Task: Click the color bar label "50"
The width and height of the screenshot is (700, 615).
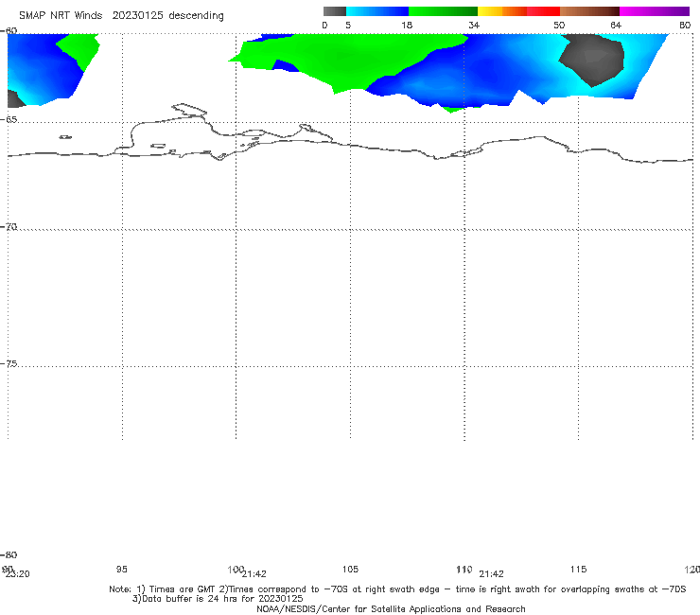Action: point(559,26)
